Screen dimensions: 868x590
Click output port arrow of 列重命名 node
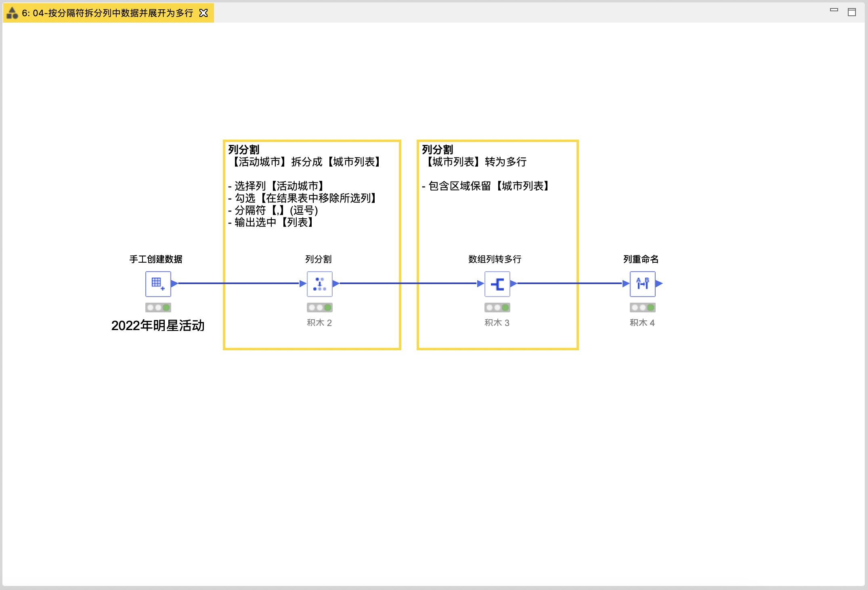point(659,284)
